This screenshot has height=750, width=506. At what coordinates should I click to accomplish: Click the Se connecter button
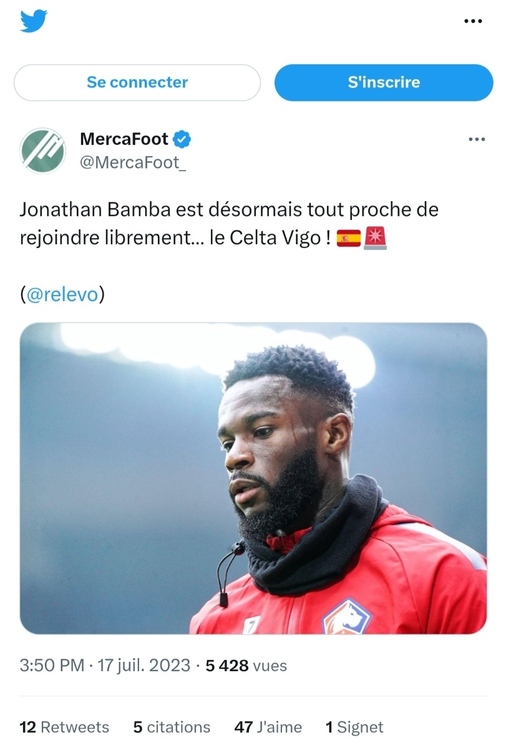click(x=137, y=82)
